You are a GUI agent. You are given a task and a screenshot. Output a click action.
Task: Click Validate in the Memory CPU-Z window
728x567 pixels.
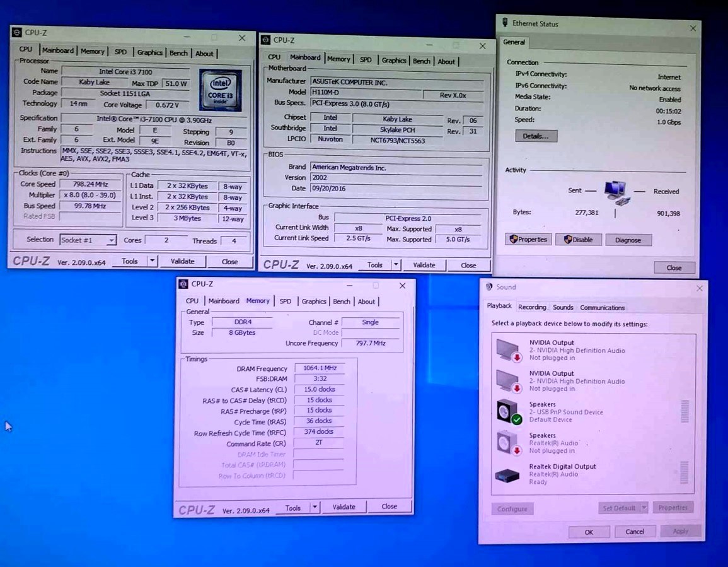click(x=344, y=507)
